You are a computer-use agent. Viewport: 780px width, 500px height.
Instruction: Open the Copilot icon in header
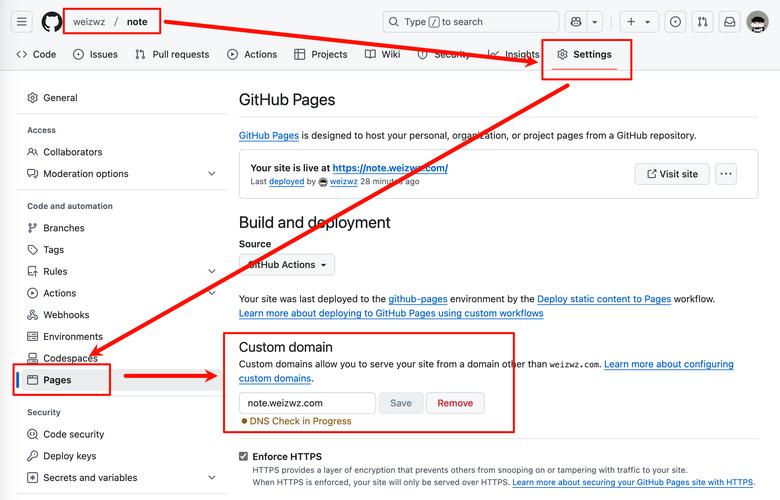pyautogui.click(x=576, y=22)
